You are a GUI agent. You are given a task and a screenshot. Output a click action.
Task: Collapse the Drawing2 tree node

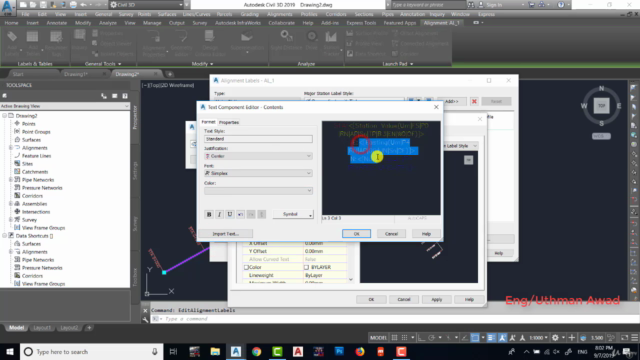[x=4, y=116]
